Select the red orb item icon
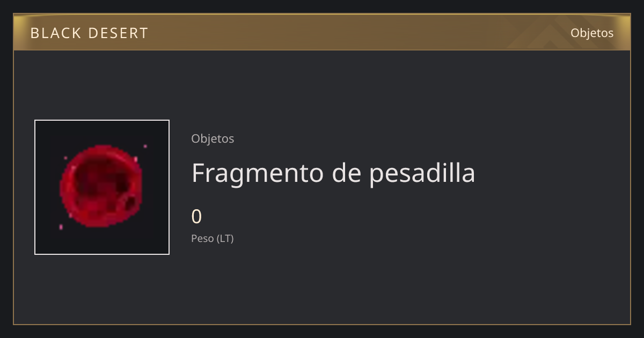644x338 pixels. [x=102, y=187]
